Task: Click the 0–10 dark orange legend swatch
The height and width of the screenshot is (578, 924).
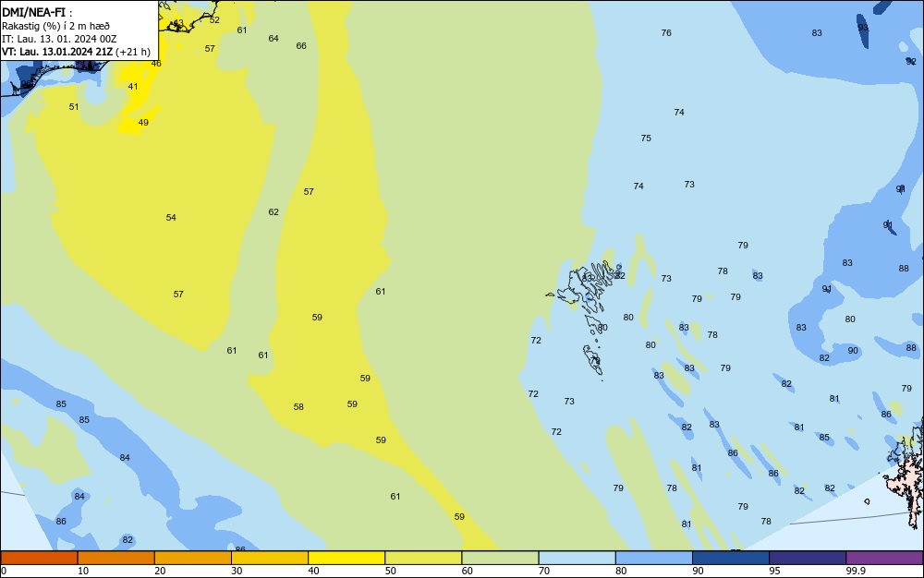Action: 39,558
